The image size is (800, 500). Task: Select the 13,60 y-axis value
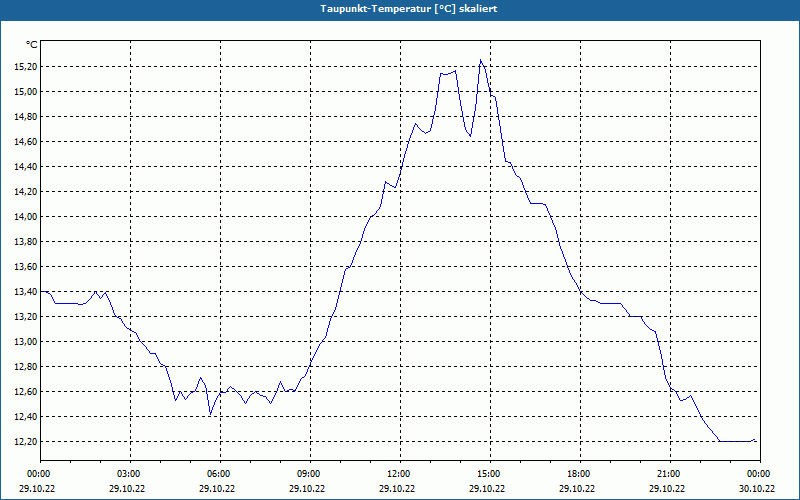point(26,267)
